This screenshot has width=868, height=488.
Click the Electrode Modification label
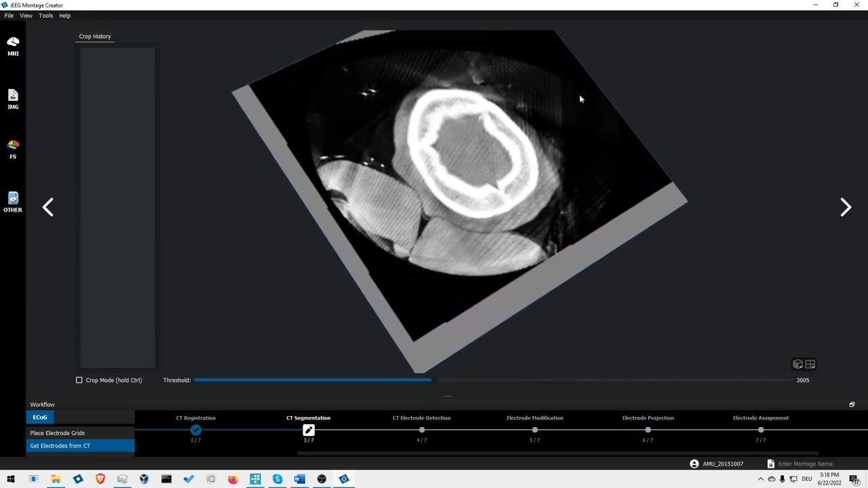pos(535,418)
